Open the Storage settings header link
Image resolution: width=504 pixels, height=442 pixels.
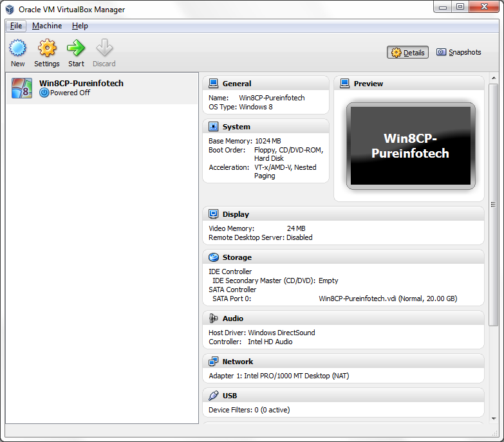237,257
